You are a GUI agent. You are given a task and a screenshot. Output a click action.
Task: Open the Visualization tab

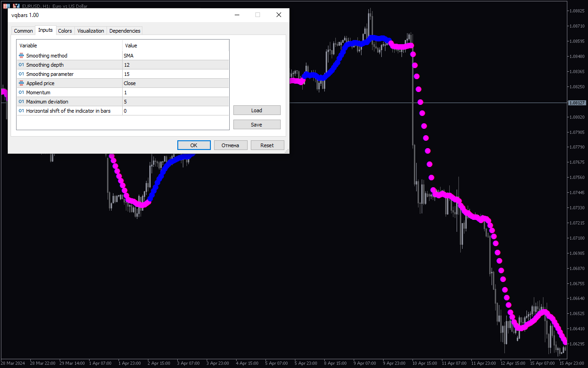click(x=91, y=31)
